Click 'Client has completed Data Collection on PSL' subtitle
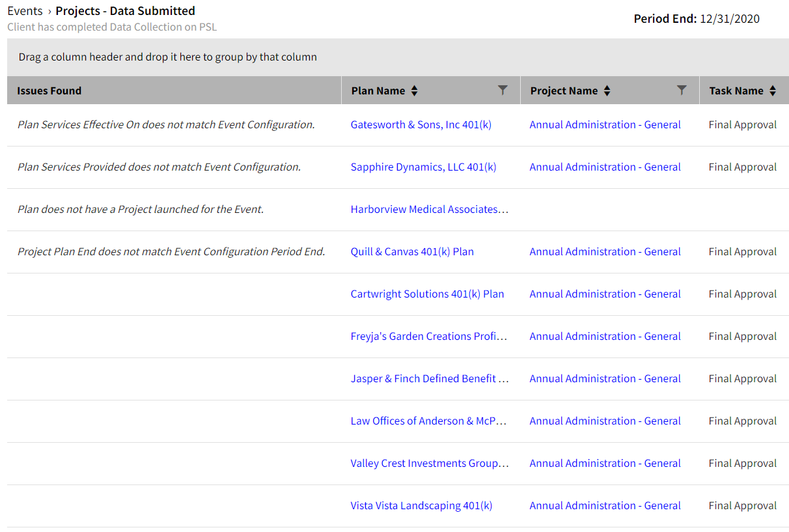The width and height of the screenshot is (789, 532). [x=112, y=27]
